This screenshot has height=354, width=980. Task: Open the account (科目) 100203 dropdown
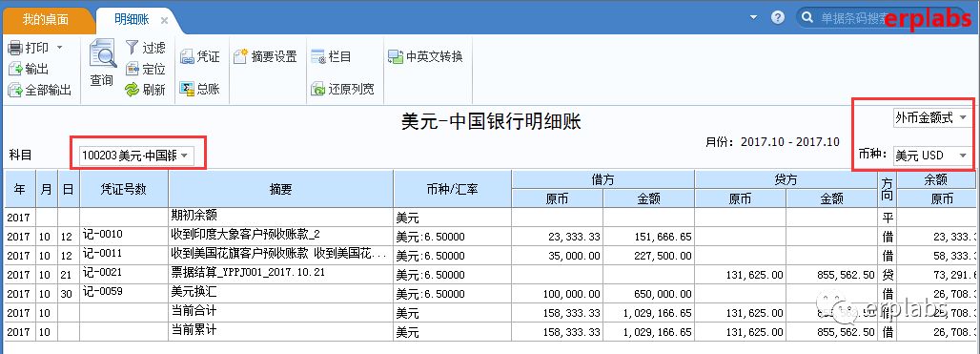tap(184, 156)
